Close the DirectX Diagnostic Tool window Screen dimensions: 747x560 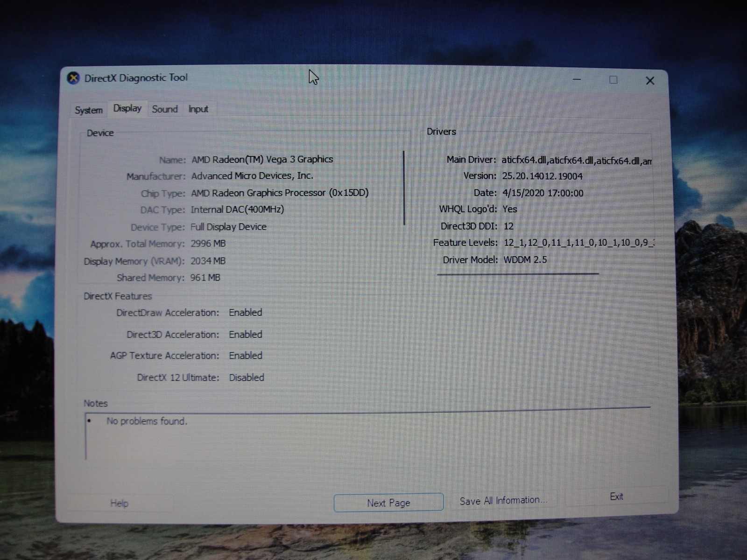pos(650,81)
